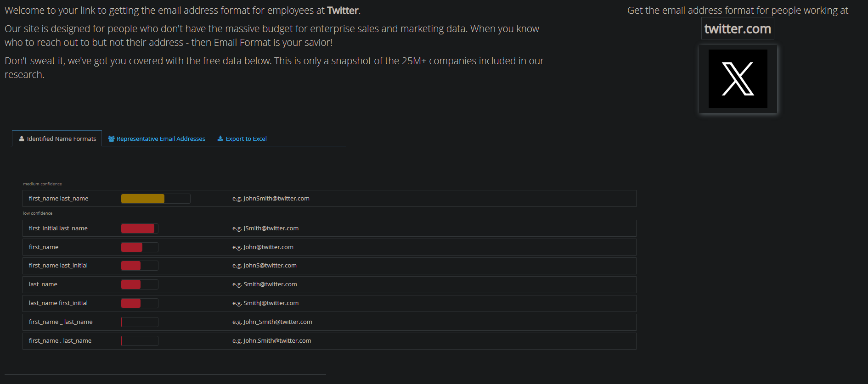This screenshot has width=868, height=384.
Task: Click the first_name _ last_name confidence bar
Action: (x=139, y=322)
